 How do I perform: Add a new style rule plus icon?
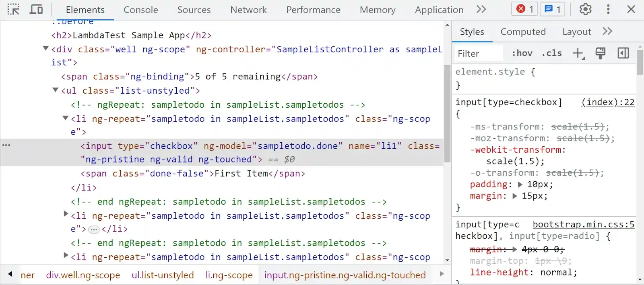pos(578,53)
